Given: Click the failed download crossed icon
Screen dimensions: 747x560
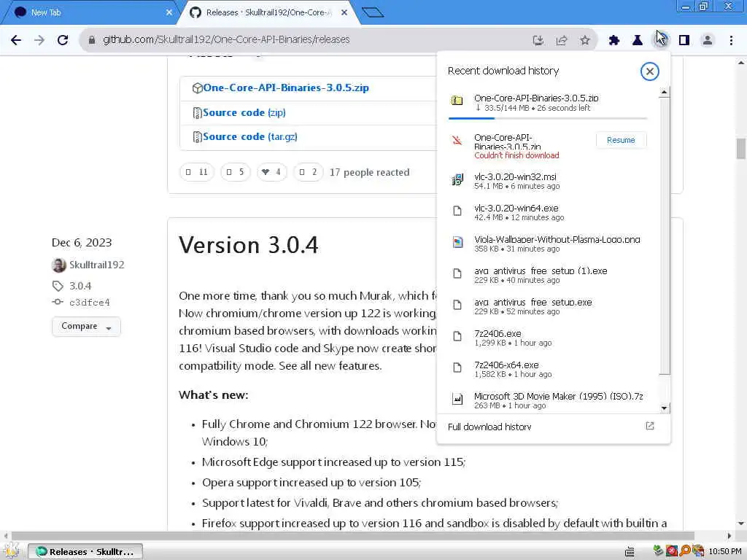Looking at the screenshot, I should (457, 141).
